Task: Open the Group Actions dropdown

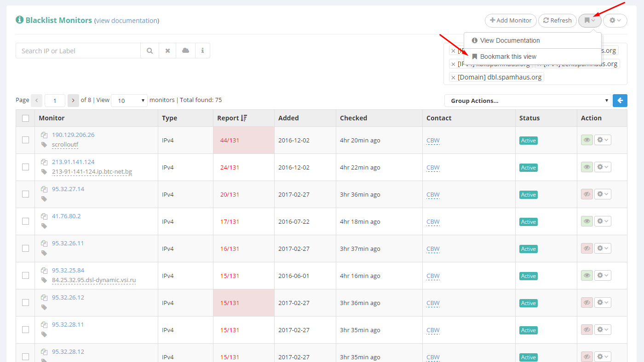Action: click(x=528, y=101)
